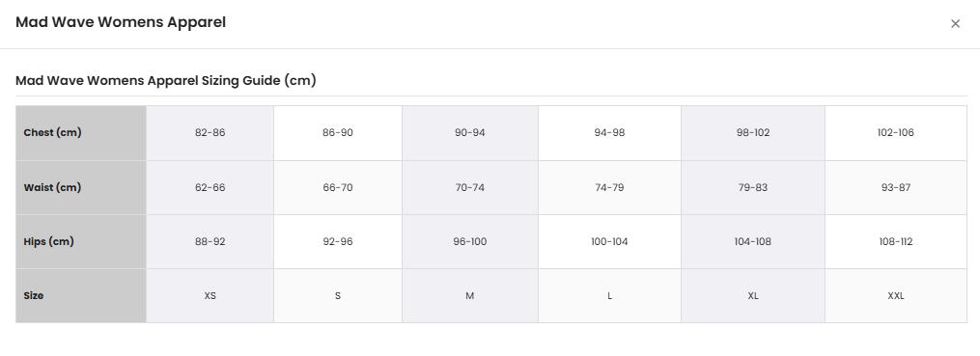This screenshot has width=980, height=356.
Task: Click chest measurement 102-106
Action: coord(896,133)
